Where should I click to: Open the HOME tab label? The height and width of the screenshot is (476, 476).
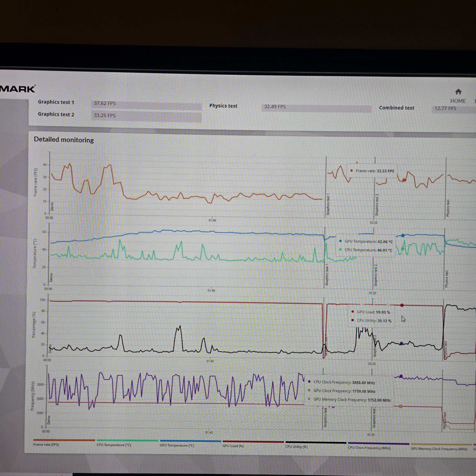(458, 101)
